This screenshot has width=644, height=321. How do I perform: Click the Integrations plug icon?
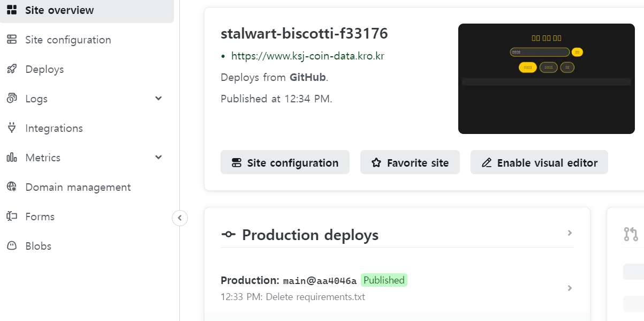click(12, 128)
